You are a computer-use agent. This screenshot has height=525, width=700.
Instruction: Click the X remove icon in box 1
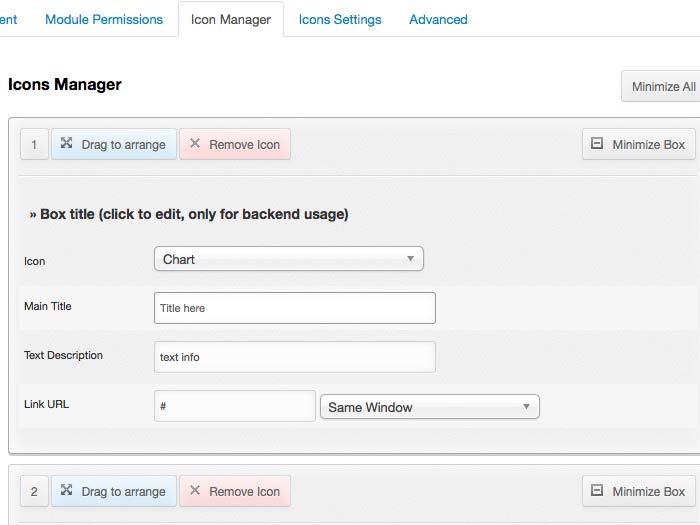pyautogui.click(x=195, y=144)
